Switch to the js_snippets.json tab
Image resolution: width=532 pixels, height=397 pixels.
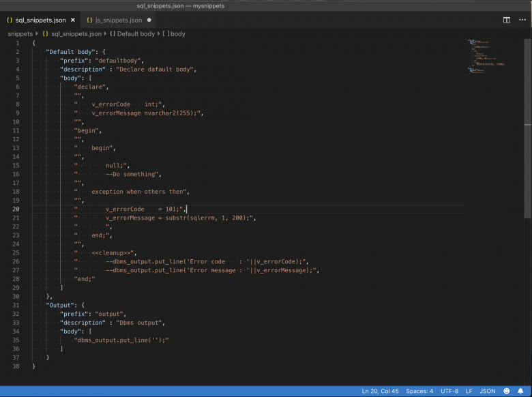coord(119,20)
